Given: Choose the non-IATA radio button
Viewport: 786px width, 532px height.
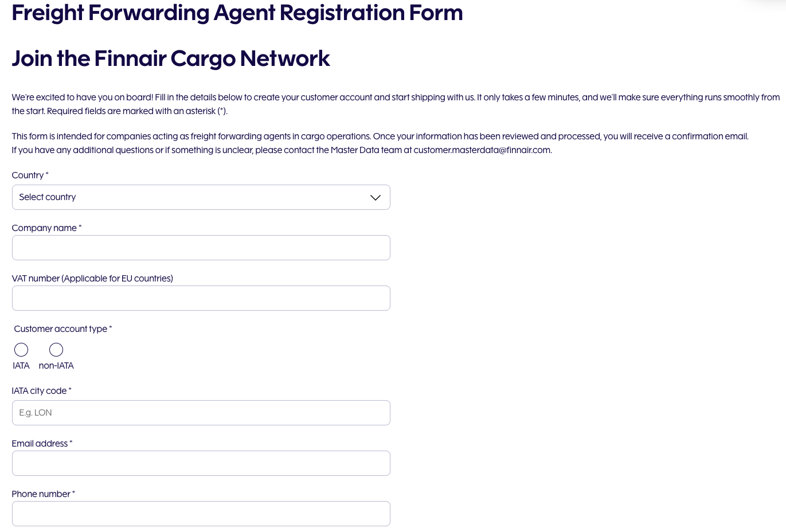Looking at the screenshot, I should [56, 350].
